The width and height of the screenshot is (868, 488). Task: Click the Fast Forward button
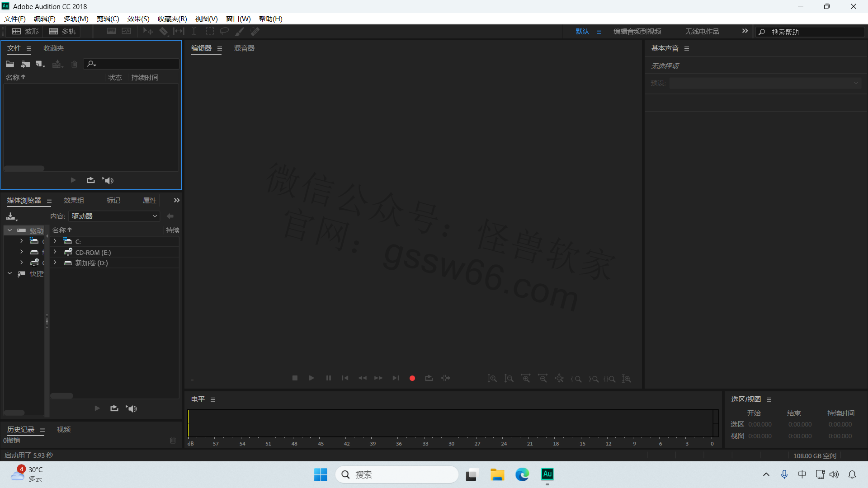click(x=378, y=378)
